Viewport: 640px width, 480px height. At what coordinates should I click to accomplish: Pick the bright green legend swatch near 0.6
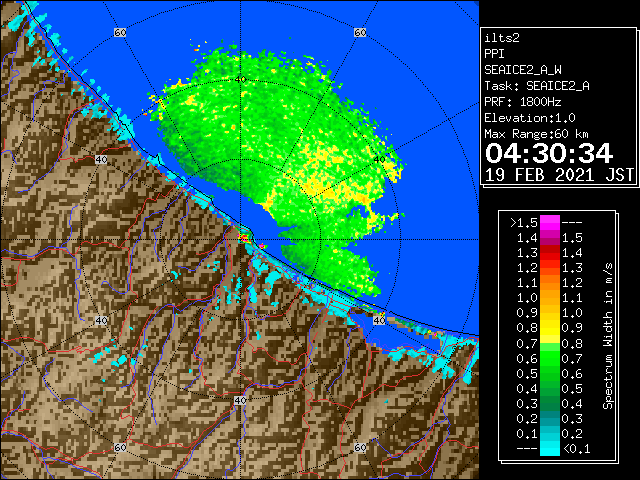550,359
